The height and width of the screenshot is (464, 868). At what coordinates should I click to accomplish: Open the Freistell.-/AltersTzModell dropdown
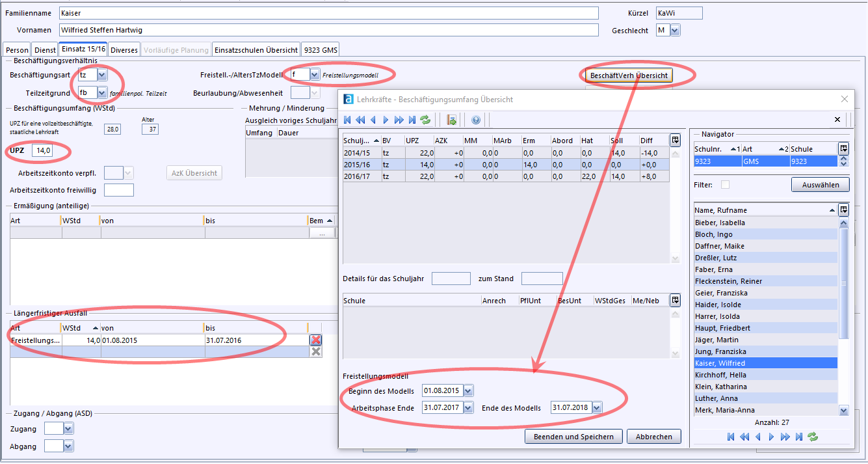pyautogui.click(x=315, y=75)
